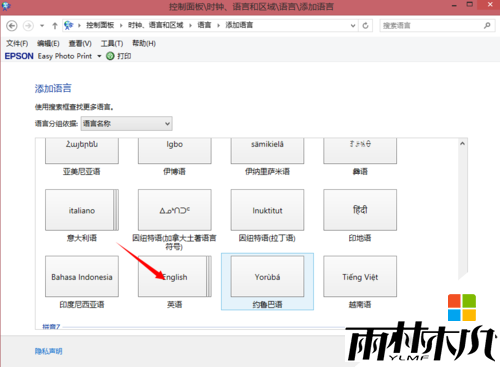Select the 因纽特语 syllabics tile
Image resolution: width=500 pixels, height=367 pixels.
[x=175, y=220]
